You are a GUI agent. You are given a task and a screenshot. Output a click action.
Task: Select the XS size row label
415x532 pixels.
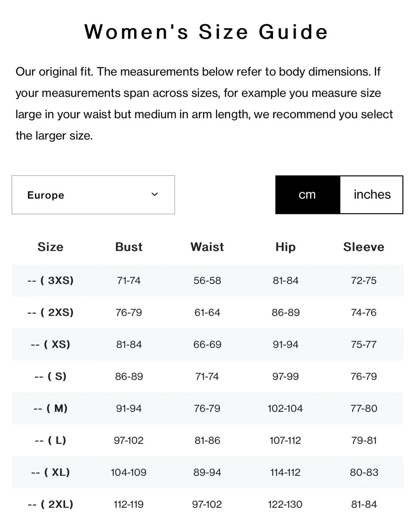coord(50,344)
